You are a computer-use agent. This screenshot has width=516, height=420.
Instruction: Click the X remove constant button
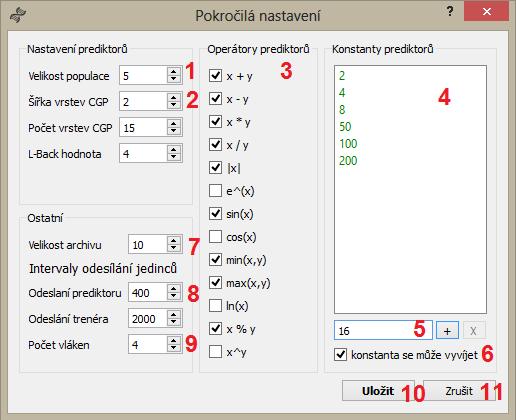coord(473,331)
